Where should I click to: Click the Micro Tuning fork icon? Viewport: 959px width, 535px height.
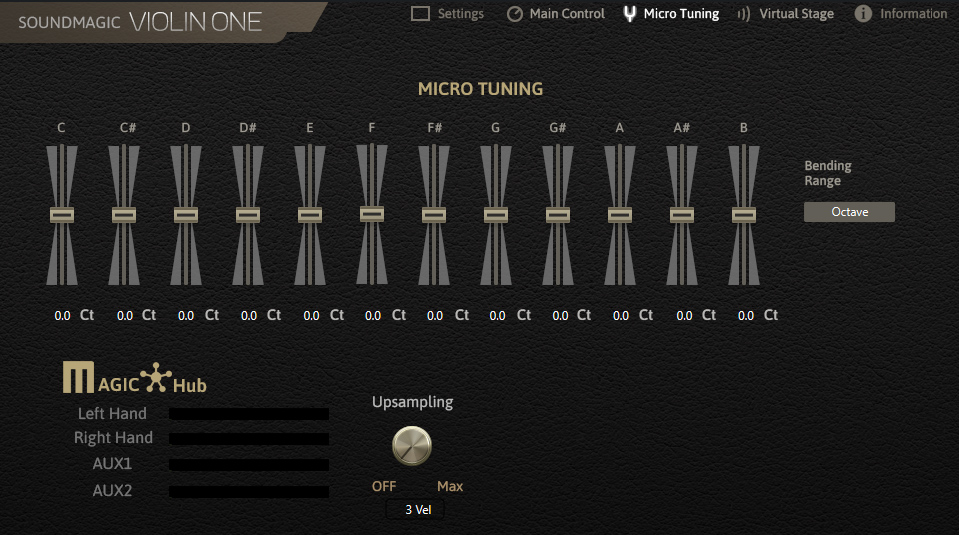pyautogui.click(x=629, y=14)
